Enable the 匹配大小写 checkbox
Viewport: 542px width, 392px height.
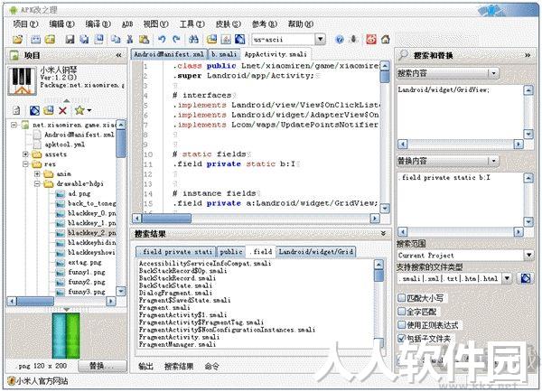tap(402, 298)
